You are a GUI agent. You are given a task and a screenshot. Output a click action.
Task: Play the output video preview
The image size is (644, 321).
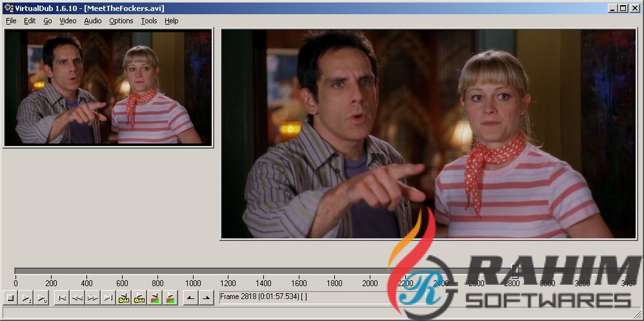(43, 298)
